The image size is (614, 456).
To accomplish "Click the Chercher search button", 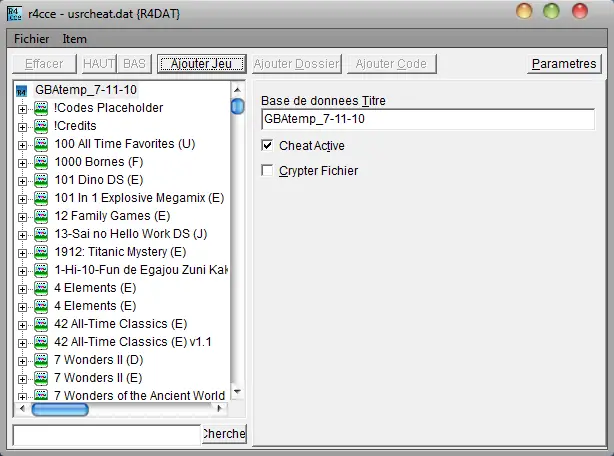I will [224, 434].
